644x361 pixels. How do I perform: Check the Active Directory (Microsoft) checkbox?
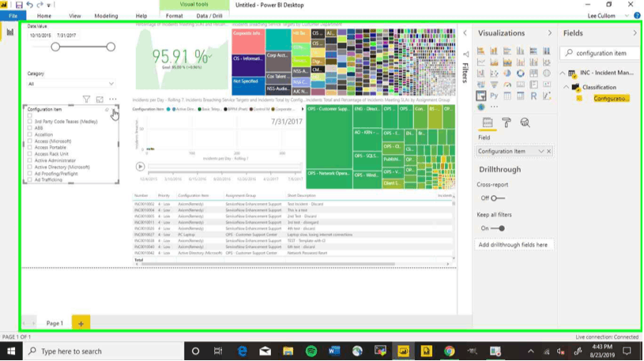click(x=29, y=167)
